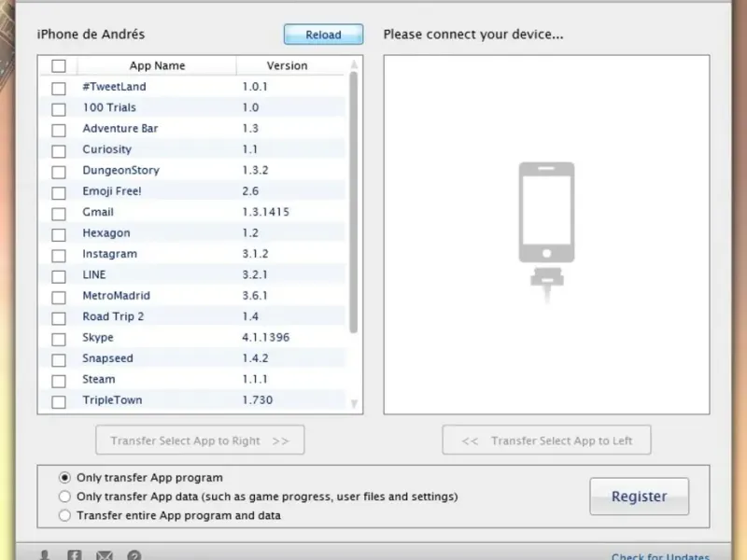This screenshot has width=747, height=560.
Task: Toggle the select-all checkbox in the list header
Action: 59,65
